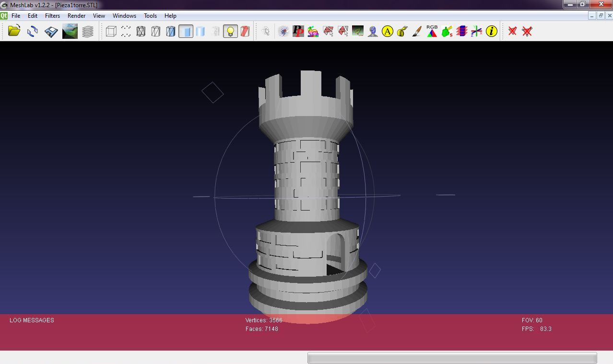Click the Reload mesh icon
The height and width of the screenshot is (364, 613).
coord(33,31)
